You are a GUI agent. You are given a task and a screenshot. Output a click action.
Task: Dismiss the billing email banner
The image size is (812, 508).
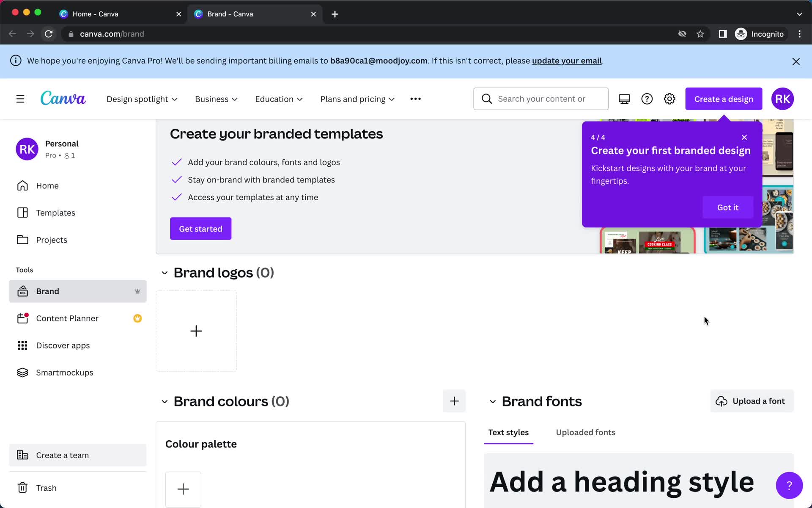point(796,61)
